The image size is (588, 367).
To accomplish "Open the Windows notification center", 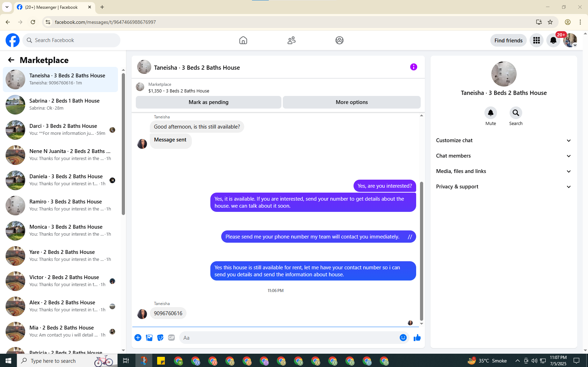I will tap(576, 361).
